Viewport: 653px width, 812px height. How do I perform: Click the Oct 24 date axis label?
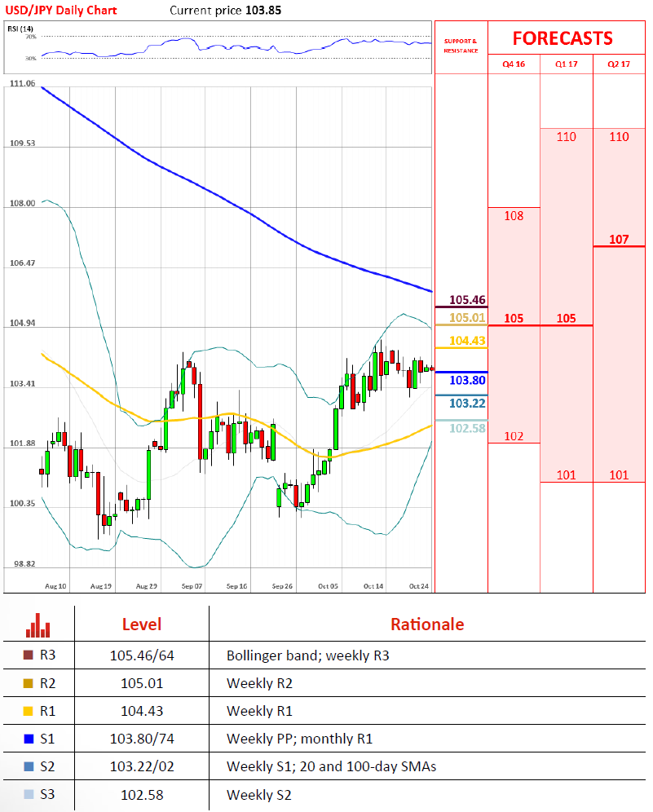[419, 586]
